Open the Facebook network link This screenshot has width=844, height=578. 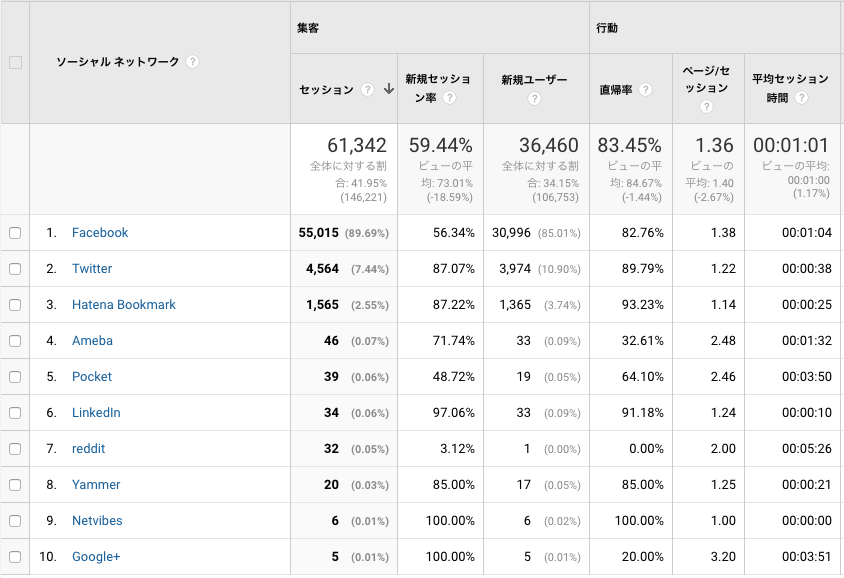(x=100, y=232)
